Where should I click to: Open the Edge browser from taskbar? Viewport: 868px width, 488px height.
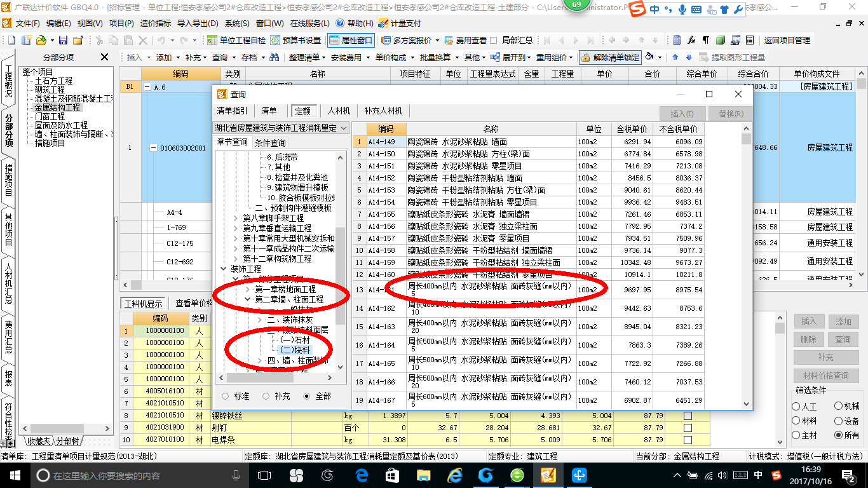tap(361, 475)
